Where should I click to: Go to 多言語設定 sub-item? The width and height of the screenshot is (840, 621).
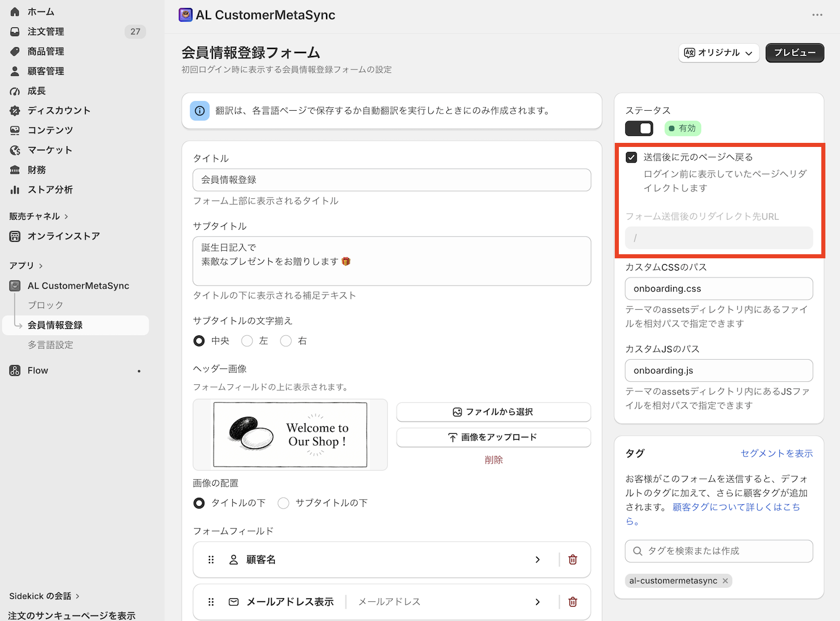tap(51, 345)
